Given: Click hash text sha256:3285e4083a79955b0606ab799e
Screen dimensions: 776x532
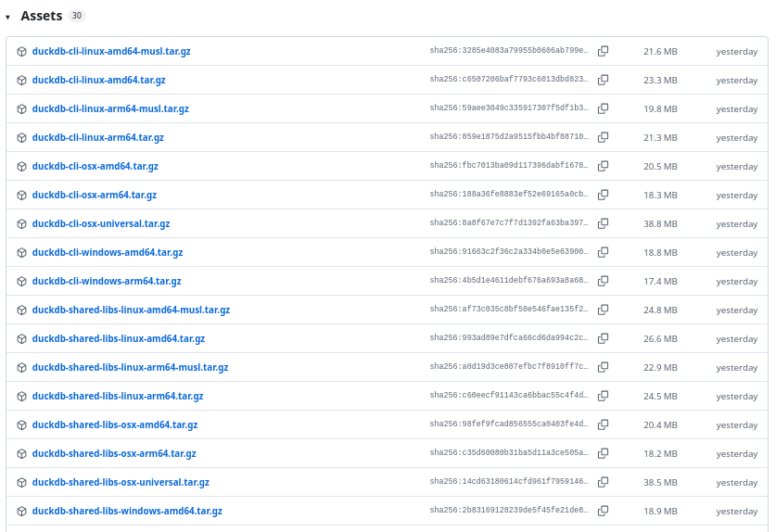Looking at the screenshot, I should [509, 50].
